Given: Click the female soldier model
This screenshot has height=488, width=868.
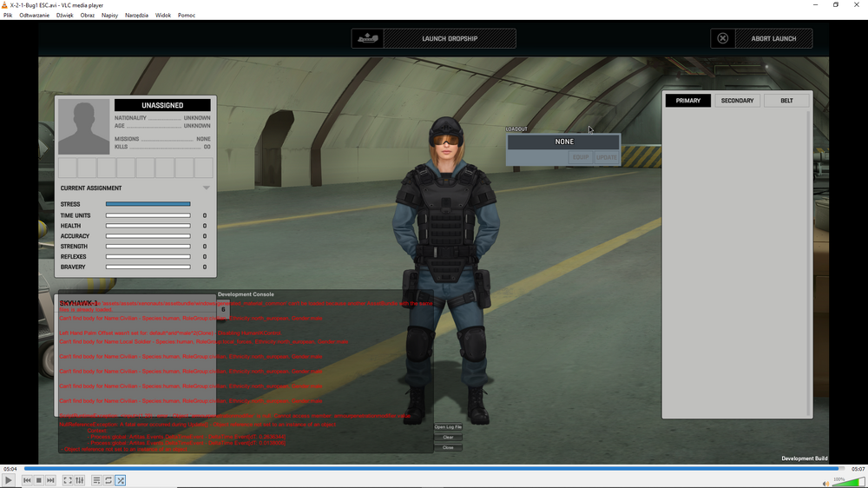Looking at the screenshot, I should coord(446,272).
